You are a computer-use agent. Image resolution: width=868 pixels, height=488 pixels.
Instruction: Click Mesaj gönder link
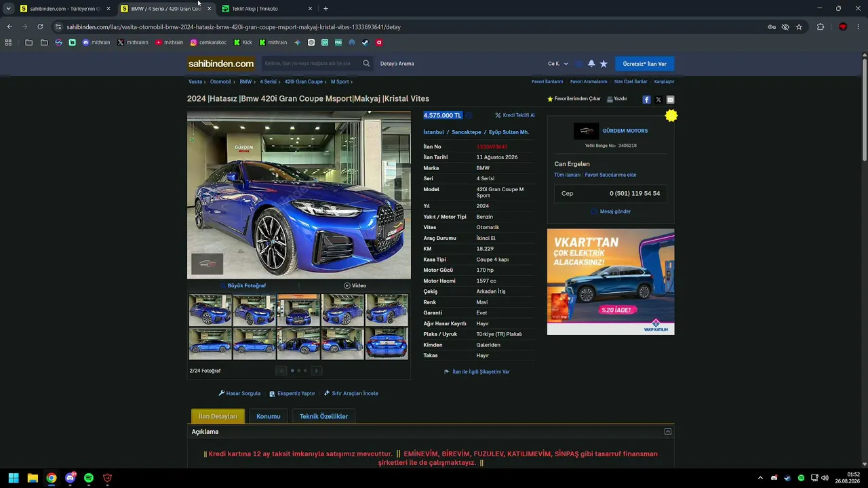coord(611,211)
